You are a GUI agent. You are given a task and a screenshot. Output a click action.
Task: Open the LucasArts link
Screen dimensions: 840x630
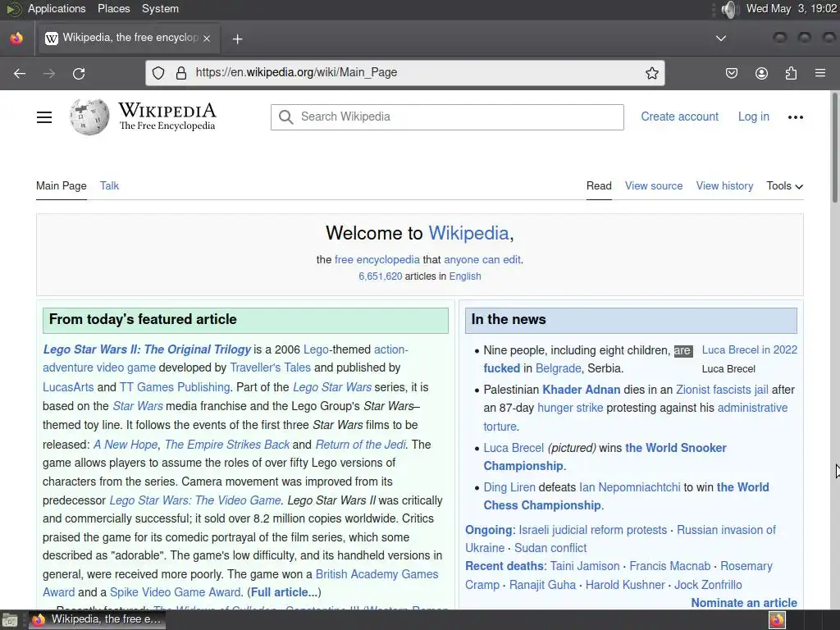click(68, 387)
